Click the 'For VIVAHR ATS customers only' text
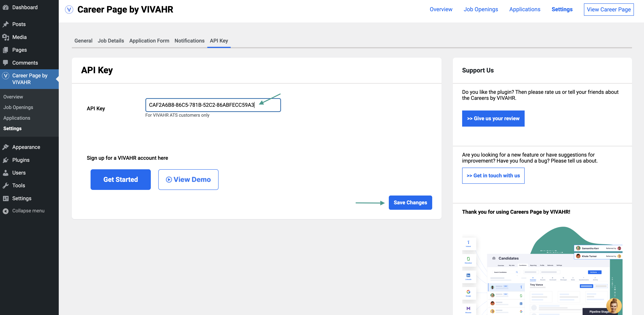 pos(177,115)
